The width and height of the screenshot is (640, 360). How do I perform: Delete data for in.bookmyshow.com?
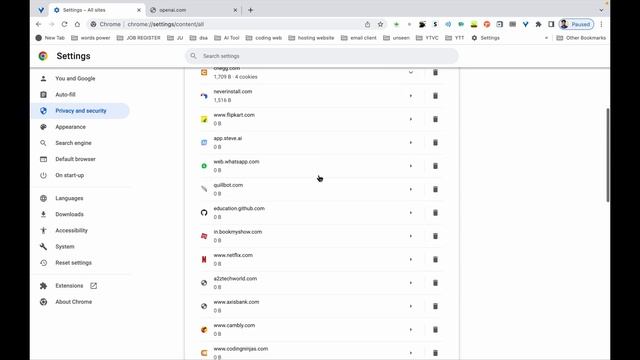coord(435,236)
